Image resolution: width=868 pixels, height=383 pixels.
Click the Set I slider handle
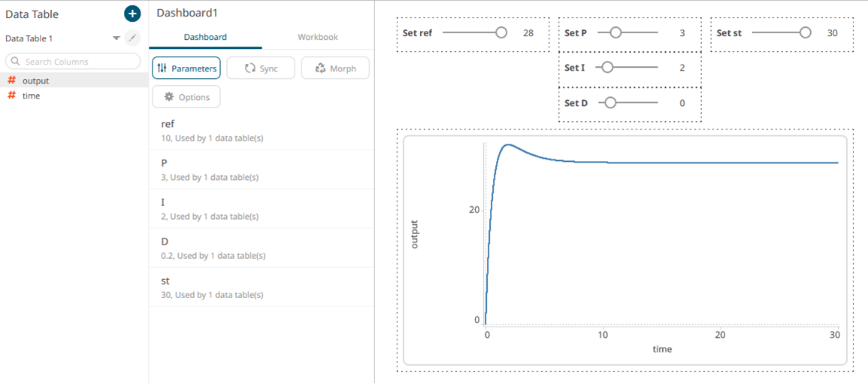point(607,68)
